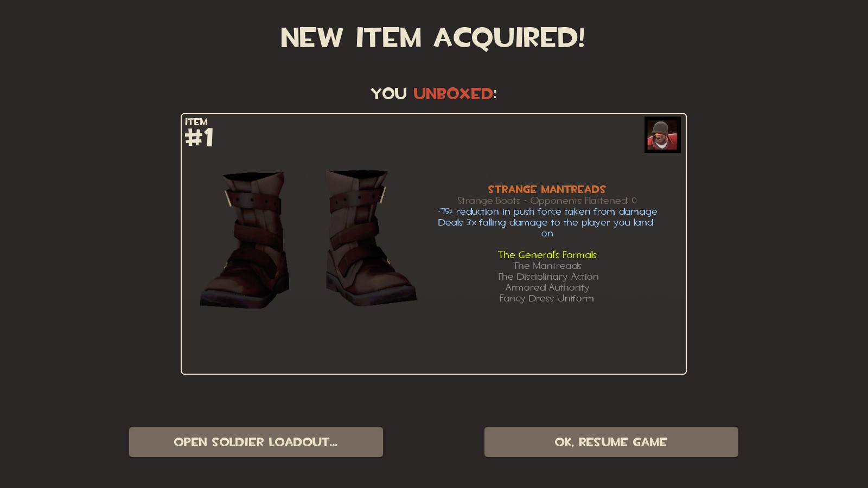
Task: Click the left Mantreads boot image
Action: [244, 240]
